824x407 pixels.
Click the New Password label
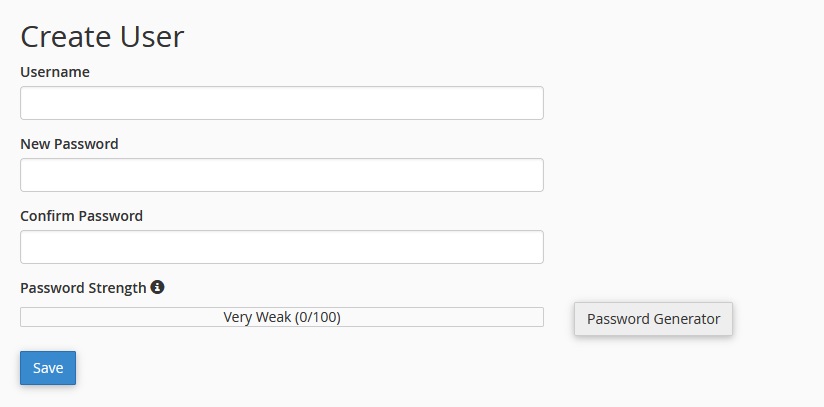pyautogui.click(x=69, y=144)
